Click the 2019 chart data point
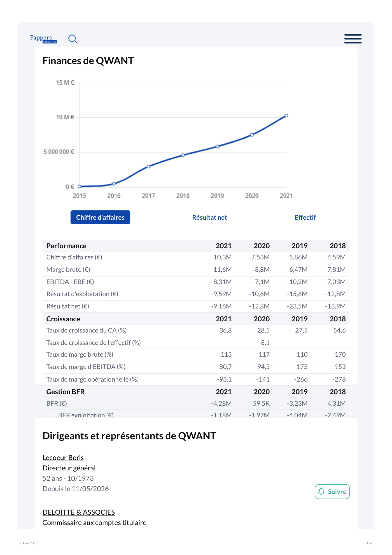Viewport: 392px width, 555px height. (217, 147)
